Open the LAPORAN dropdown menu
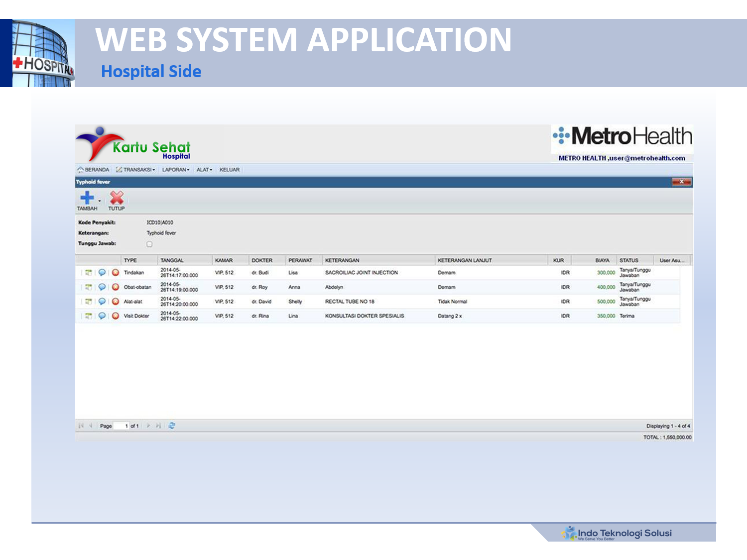Viewport: 747px width, 560px height. pos(175,170)
